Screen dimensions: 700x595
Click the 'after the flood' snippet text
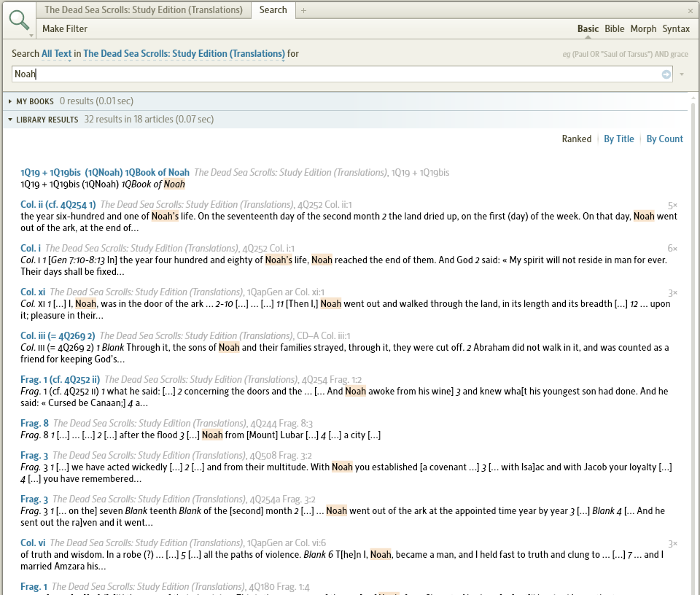(x=148, y=435)
